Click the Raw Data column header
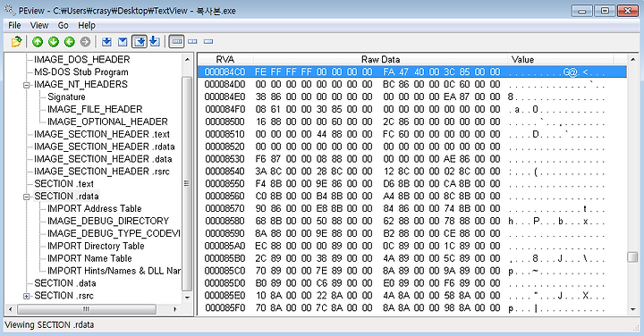Image resolution: width=644 pixels, height=336 pixels. pos(380,60)
